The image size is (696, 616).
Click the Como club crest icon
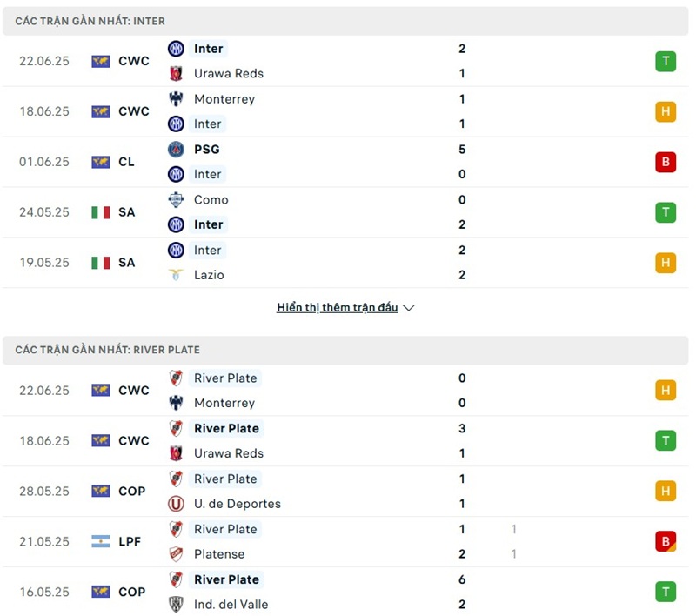[176, 199]
